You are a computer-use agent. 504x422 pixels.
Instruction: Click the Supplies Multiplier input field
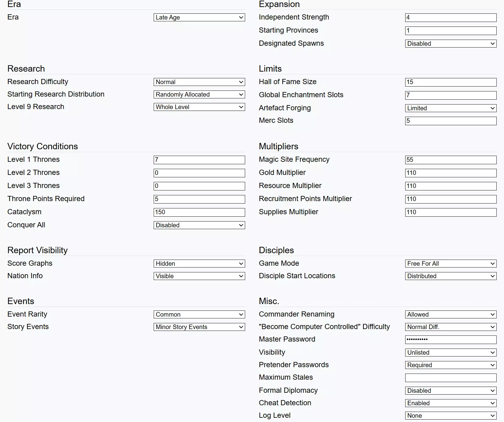click(x=451, y=212)
